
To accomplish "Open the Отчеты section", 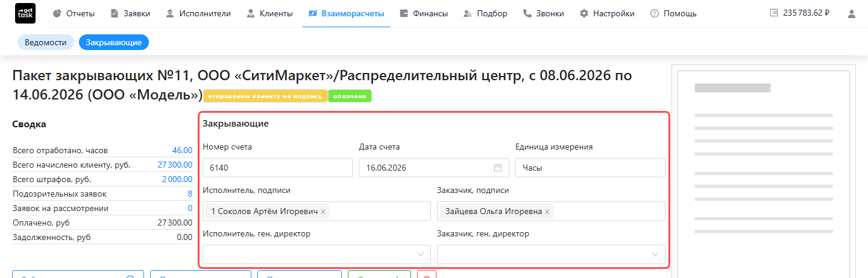I will tap(74, 13).
